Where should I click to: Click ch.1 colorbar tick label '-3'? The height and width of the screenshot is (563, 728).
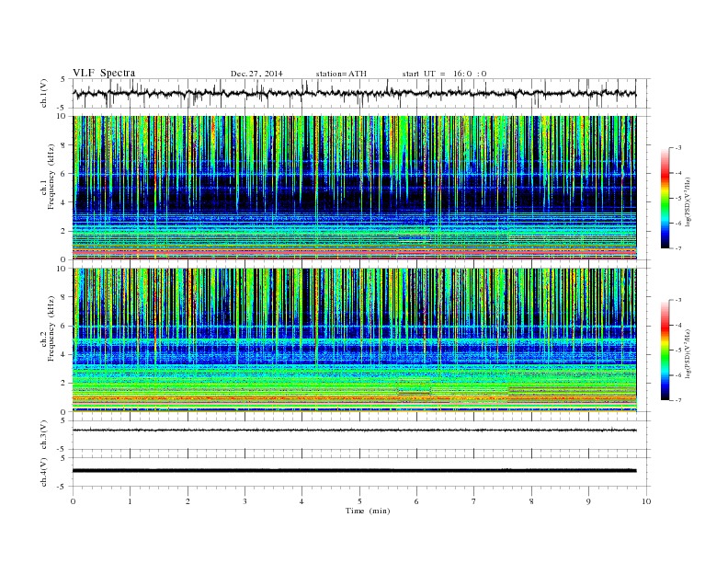tap(677, 148)
